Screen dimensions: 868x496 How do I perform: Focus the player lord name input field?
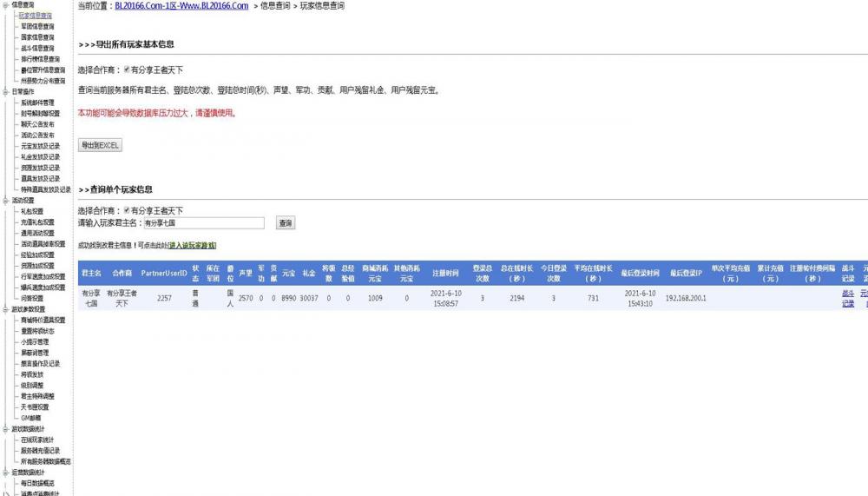[x=203, y=223]
